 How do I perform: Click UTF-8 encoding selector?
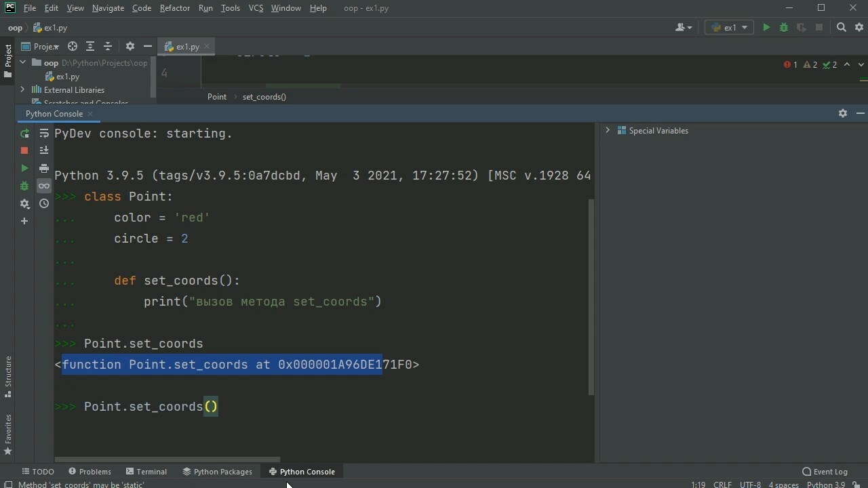pos(750,485)
